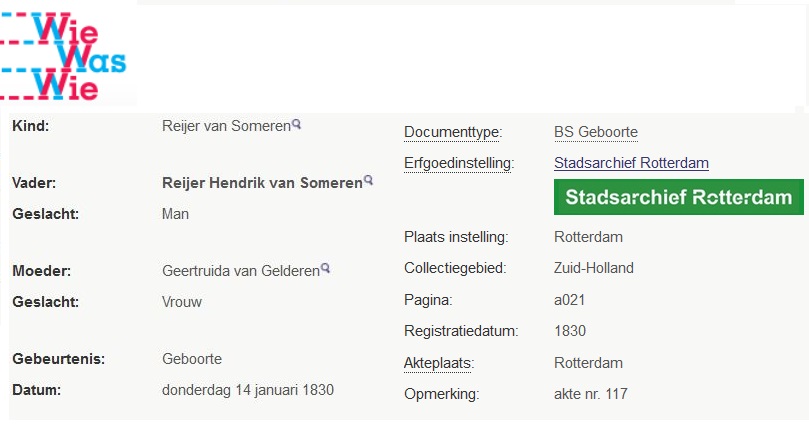Click the Documenttype label

pyautogui.click(x=453, y=132)
